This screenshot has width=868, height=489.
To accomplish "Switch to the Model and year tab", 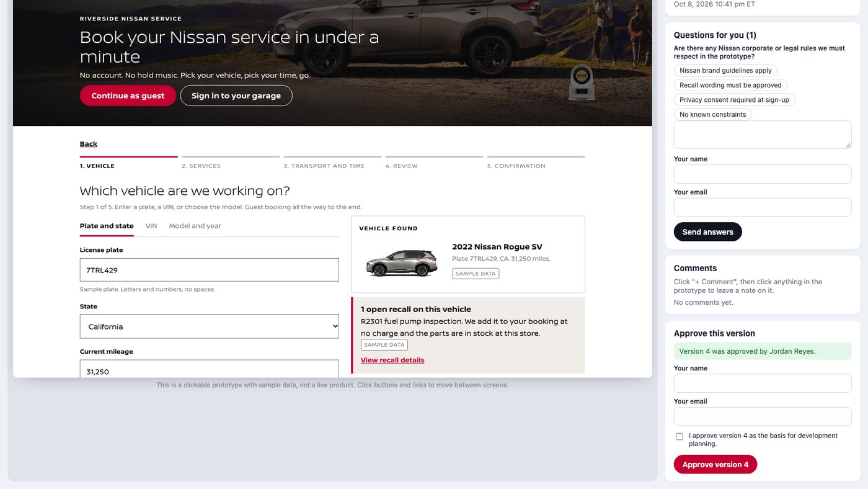I will [195, 226].
